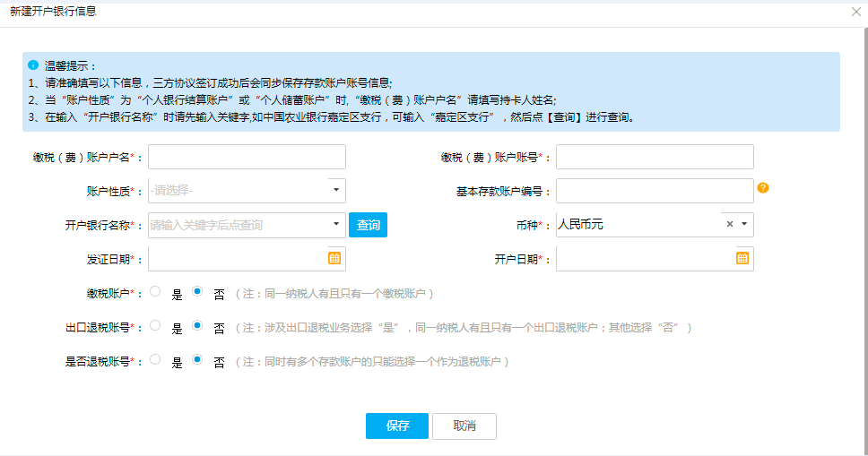
Task: Select 是 for 出口退税账号
Action: pos(155,325)
